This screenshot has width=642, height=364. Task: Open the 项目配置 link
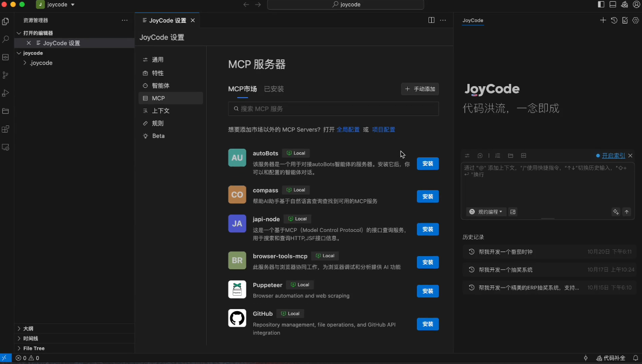384,129
